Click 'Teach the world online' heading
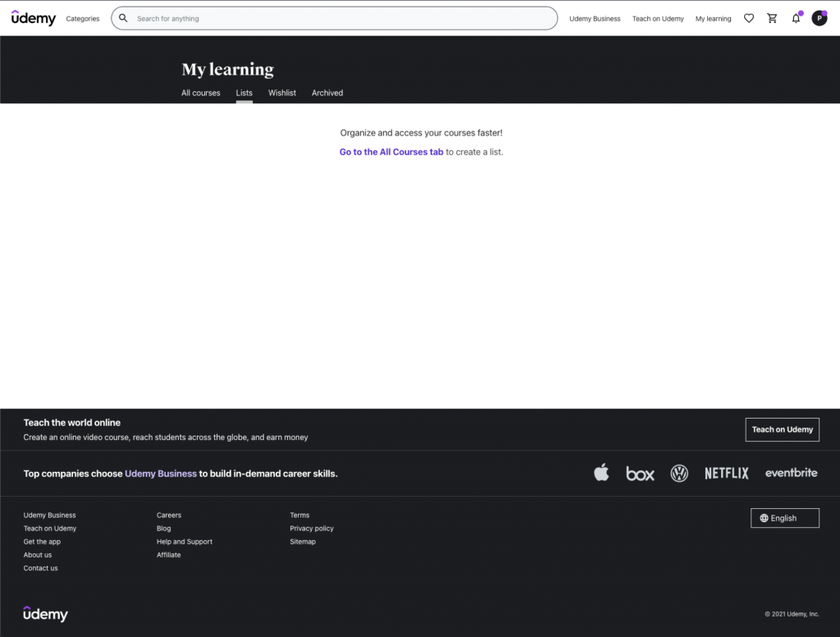The width and height of the screenshot is (840, 637). [72, 423]
